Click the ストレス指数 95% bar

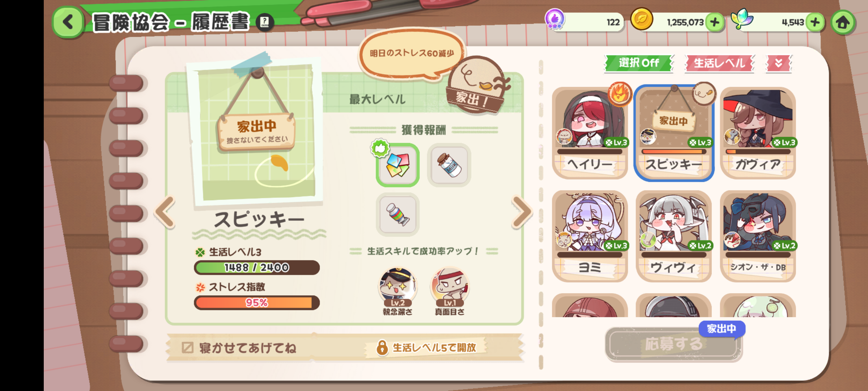[257, 303]
